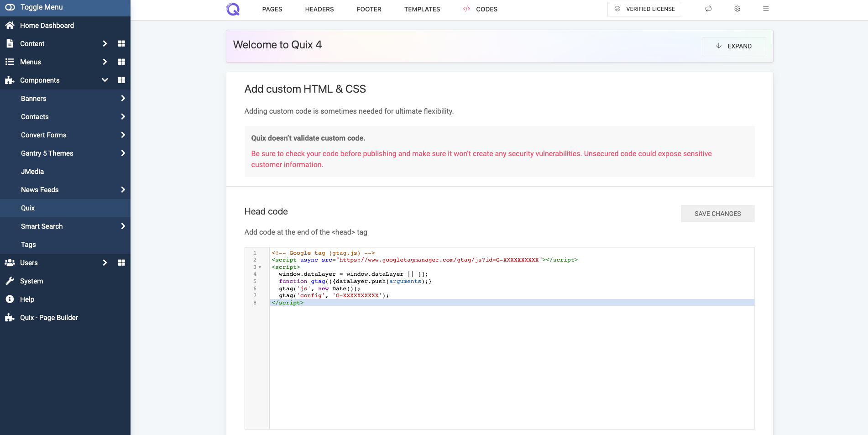Click the sync/refresh icon in top bar
The height and width of the screenshot is (435, 868).
[708, 9]
